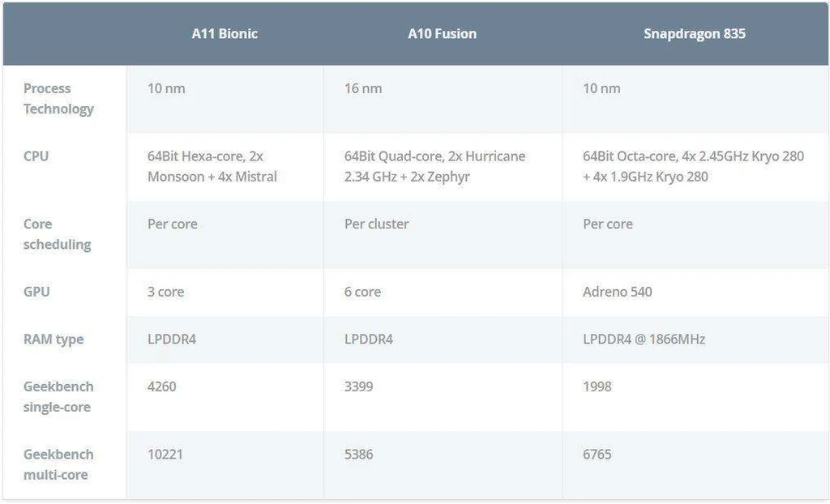Click the CPU row label
The height and width of the screenshot is (504, 830).
[x=36, y=156]
